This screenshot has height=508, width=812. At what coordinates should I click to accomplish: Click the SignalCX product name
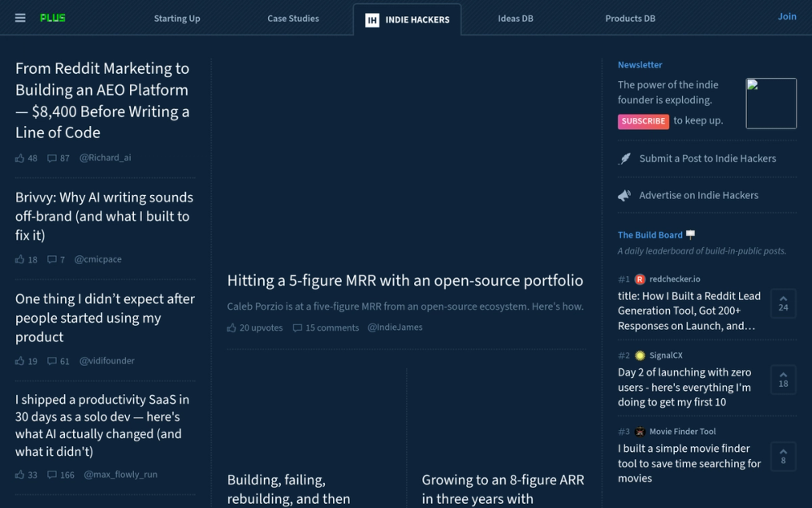[x=666, y=356]
